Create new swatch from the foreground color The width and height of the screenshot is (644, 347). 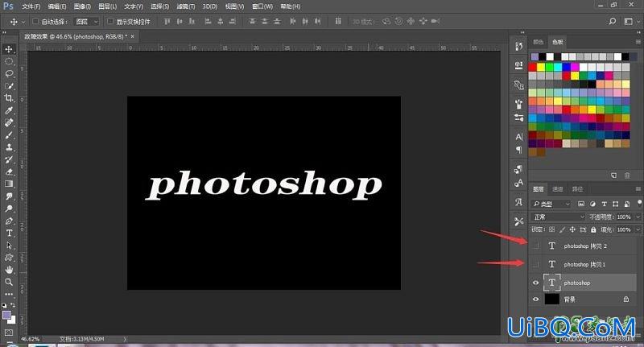613,176
